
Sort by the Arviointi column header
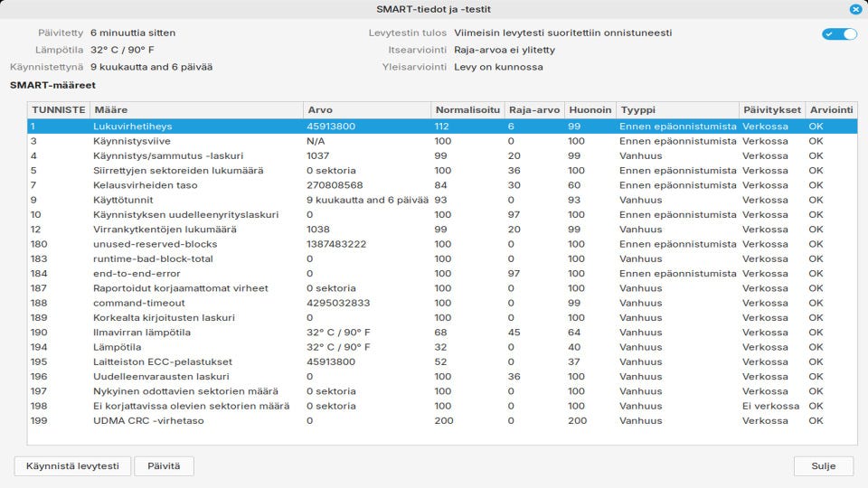coord(832,109)
